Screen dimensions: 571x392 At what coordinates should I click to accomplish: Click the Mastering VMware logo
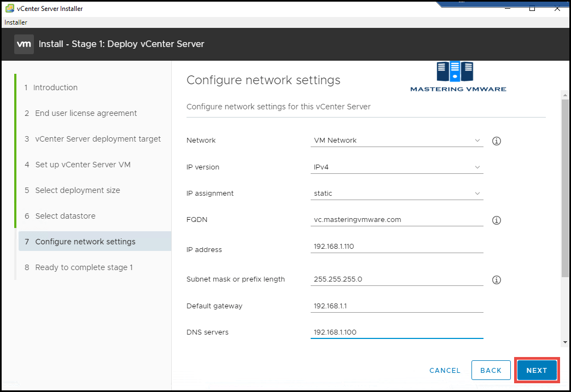coord(458,76)
